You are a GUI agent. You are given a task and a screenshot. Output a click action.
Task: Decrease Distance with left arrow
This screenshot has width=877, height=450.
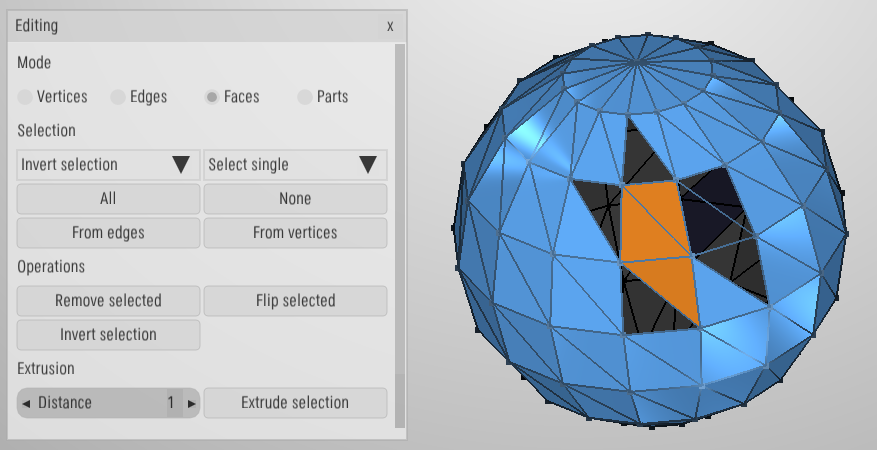26,403
